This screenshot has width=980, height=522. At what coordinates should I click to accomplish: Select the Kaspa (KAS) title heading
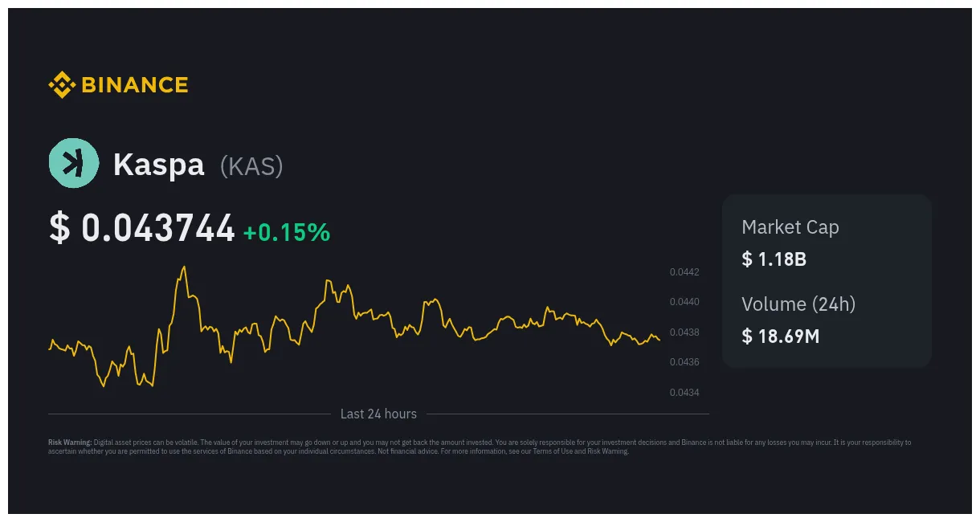click(158, 165)
